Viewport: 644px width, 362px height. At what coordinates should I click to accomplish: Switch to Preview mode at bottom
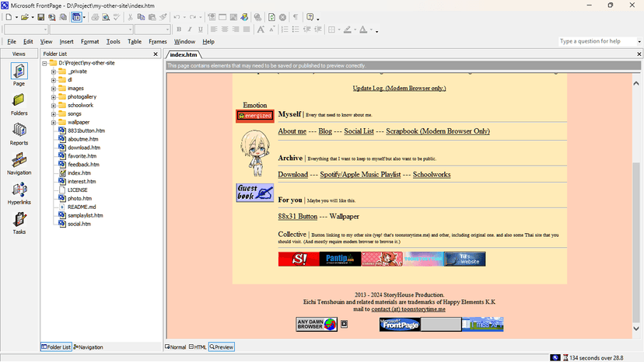222,347
